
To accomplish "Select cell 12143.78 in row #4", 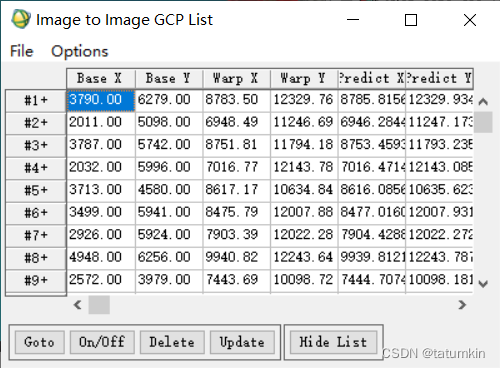I will [304, 168].
